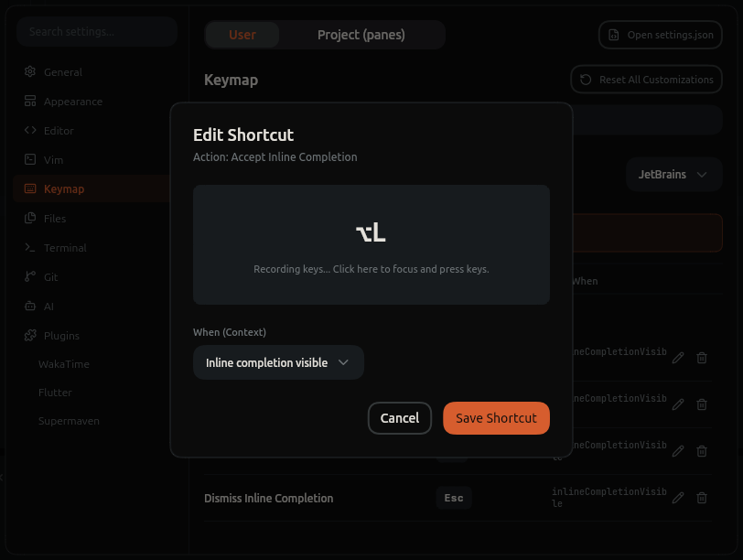
Task: Click Cancel in Edit Shortcut dialog
Action: tap(400, 418)
